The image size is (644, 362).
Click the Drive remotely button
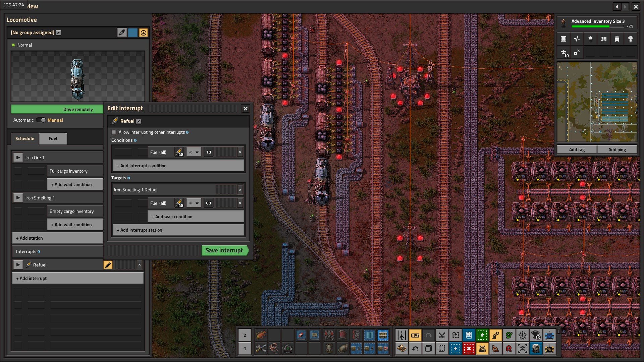pyautogui.click(x=57, y=109)
